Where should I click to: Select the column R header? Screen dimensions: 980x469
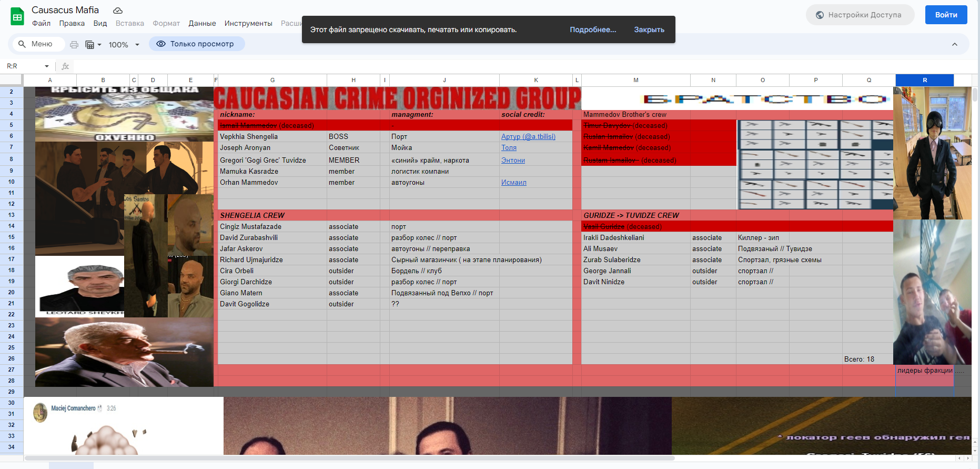924,80
